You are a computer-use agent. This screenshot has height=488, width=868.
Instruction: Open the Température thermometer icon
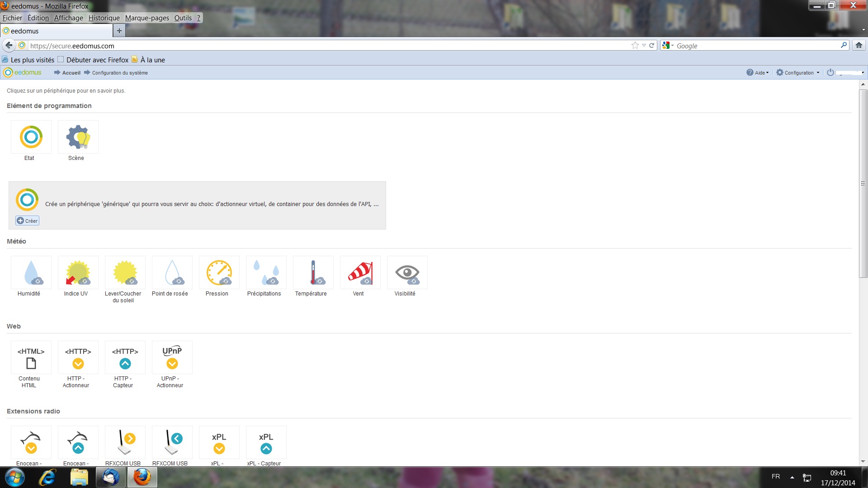313,272
